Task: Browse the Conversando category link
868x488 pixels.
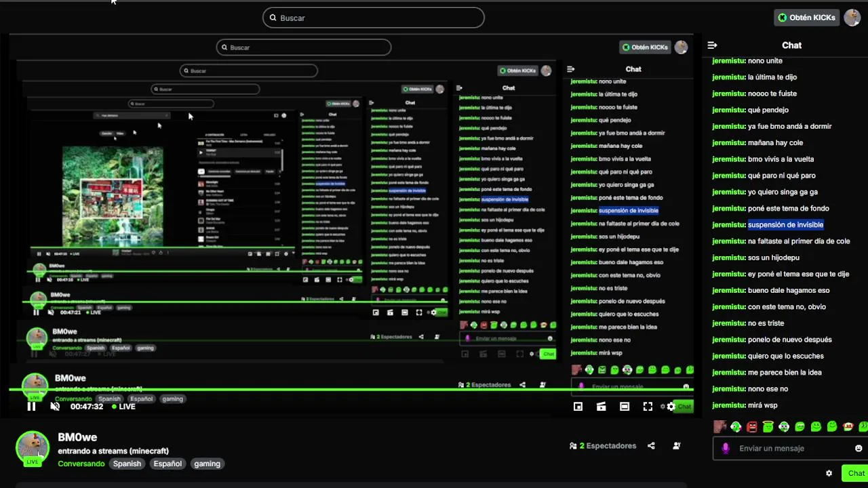Action: (x=81, y=464)
